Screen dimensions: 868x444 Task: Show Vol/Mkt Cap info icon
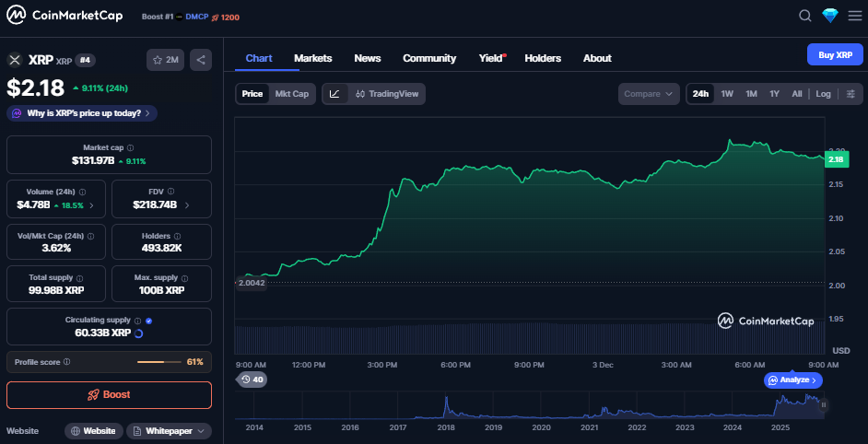pos(91,236)
